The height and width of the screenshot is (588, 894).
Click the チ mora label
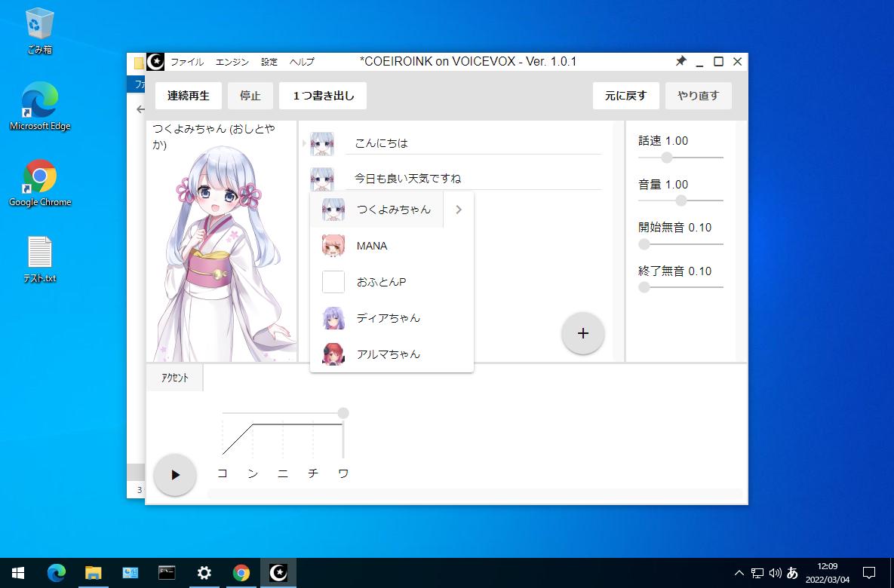point(313,473)
